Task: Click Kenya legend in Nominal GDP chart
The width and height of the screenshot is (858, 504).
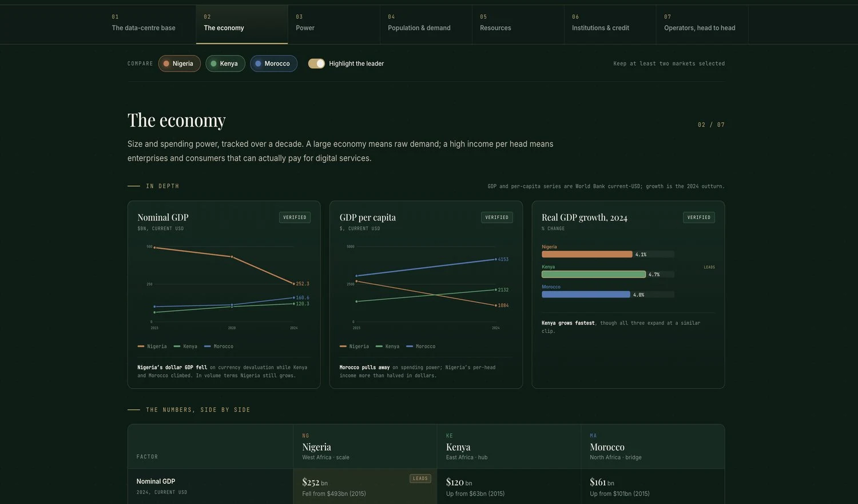Action: (x=185, y=346)
